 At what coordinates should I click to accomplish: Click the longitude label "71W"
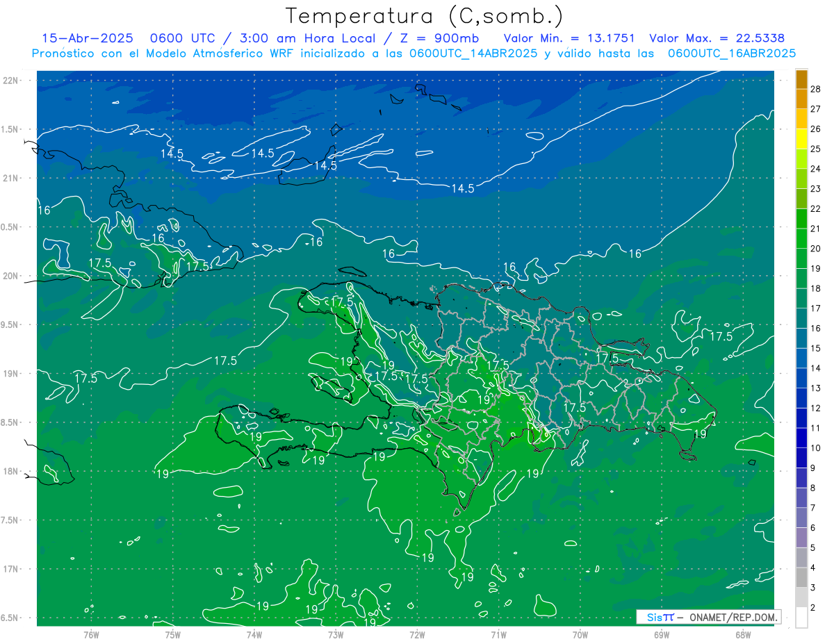(x=498, y=635)
